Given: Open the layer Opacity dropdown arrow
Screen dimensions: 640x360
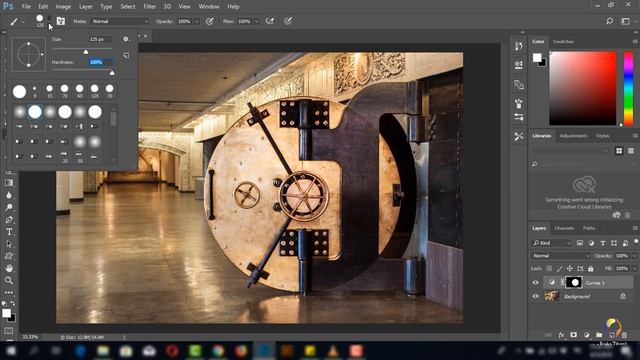Looking at the screenshot, I should (x=635, y=256).
